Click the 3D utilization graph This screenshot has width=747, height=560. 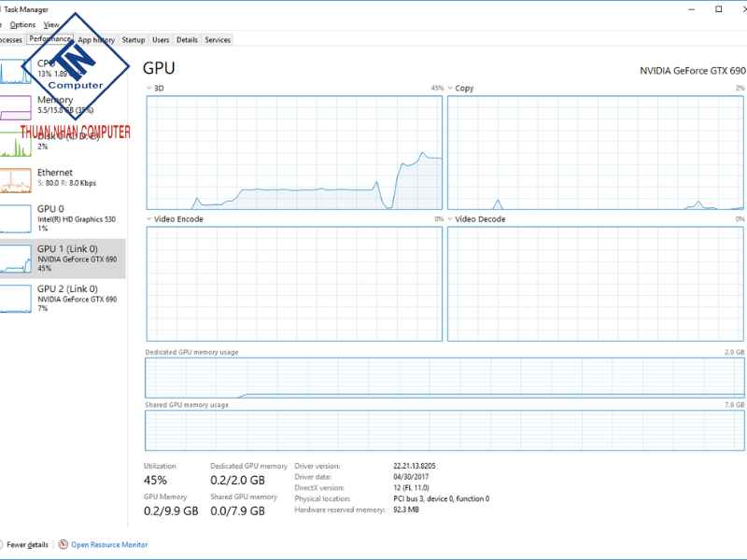tap(294, 154)
